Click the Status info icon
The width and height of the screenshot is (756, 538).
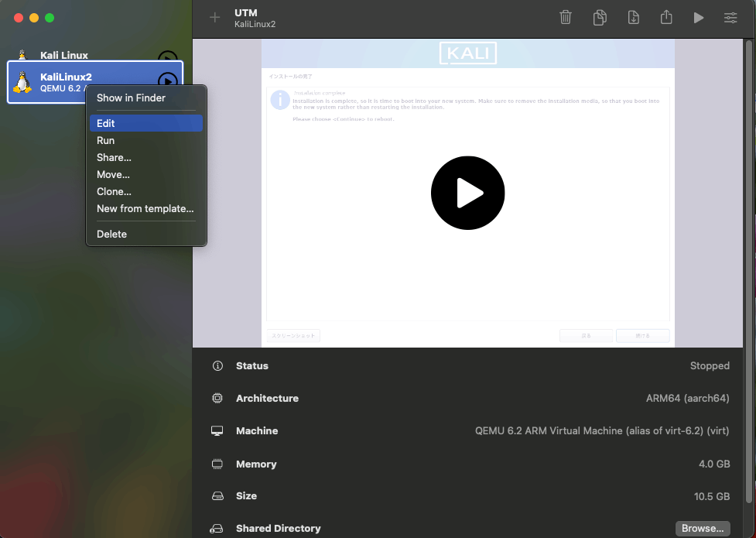click(x=217, y=365)
